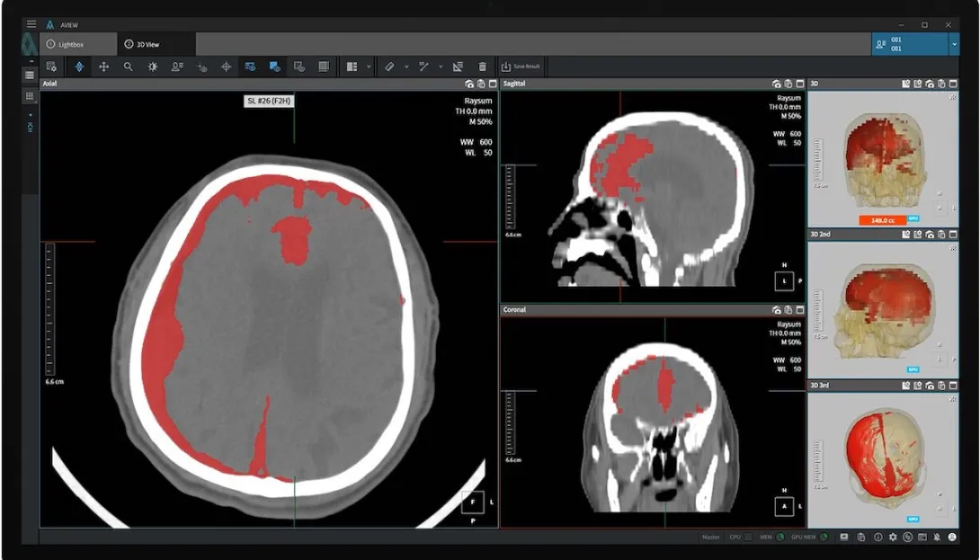This screenshot has width=980, height=560.
Task: Select the Pan tool in the toolbar
Action: coord(102,66)
